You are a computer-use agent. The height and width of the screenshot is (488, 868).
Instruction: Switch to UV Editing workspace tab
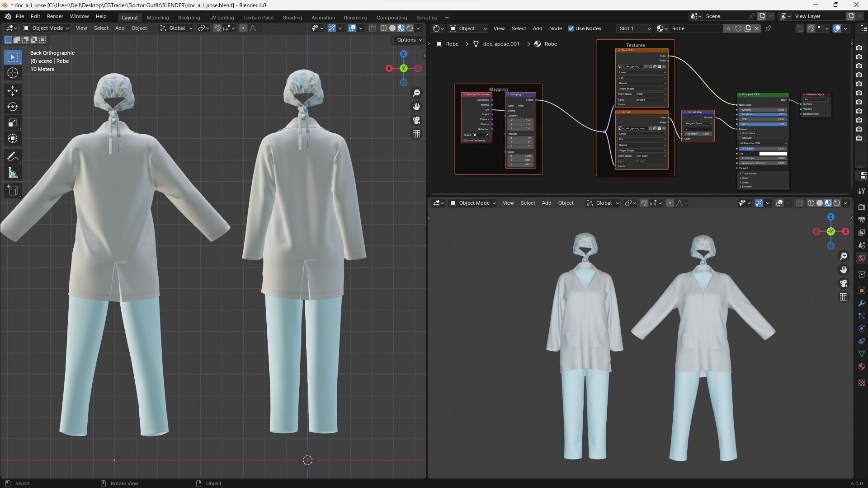pyautogui.click(x=222, y=18)
